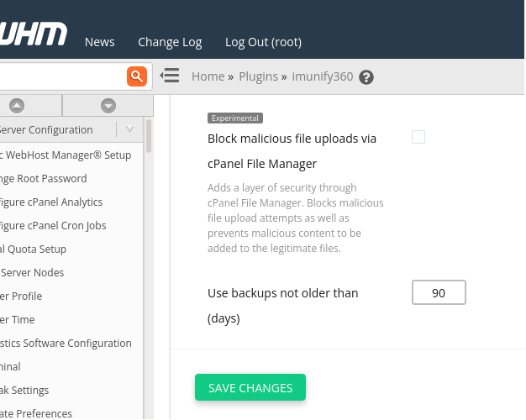Log Out of root account
The width and height of the screenshot is (526, 420).
click(263, 42)
